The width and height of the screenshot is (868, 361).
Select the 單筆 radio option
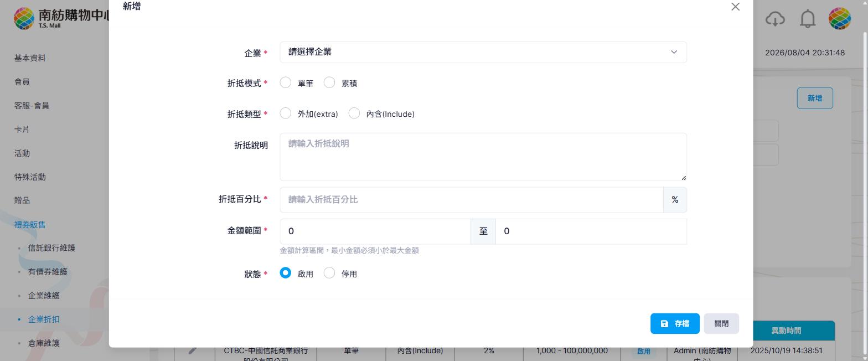pyautogui.click(x=285, y=82)
